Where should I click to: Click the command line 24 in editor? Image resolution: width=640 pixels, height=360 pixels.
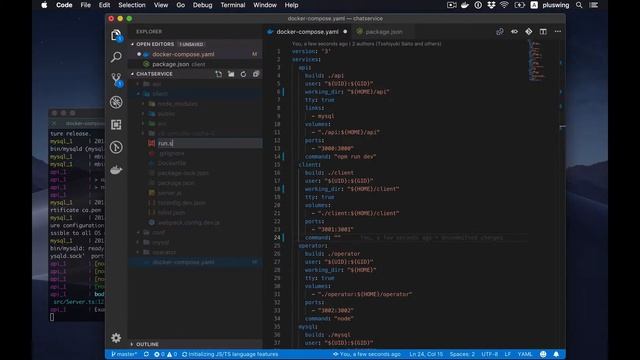point(322,238)
